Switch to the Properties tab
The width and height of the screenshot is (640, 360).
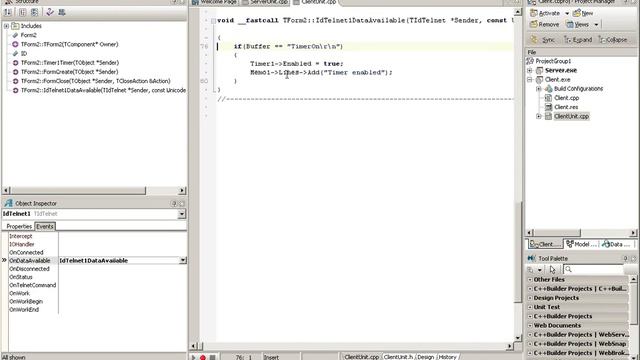pos(19,227)
